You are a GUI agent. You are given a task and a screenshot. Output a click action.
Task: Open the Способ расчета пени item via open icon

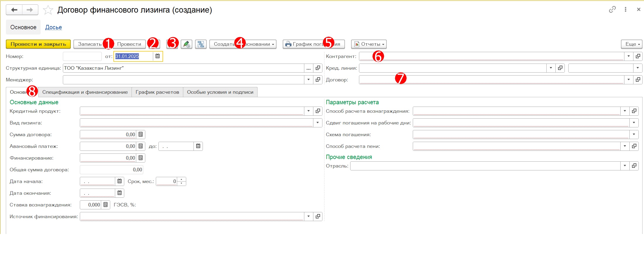[x=634, y=146]
